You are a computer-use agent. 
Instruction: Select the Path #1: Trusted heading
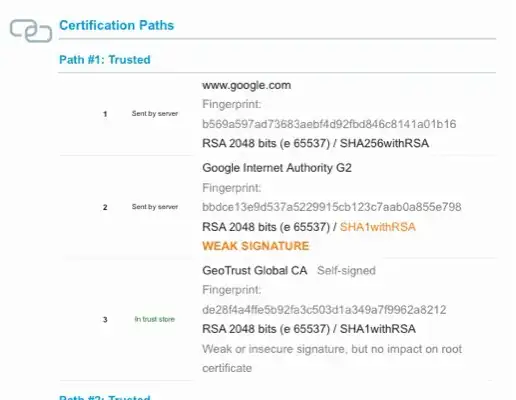pyautogui.click(x=105, y=60)
